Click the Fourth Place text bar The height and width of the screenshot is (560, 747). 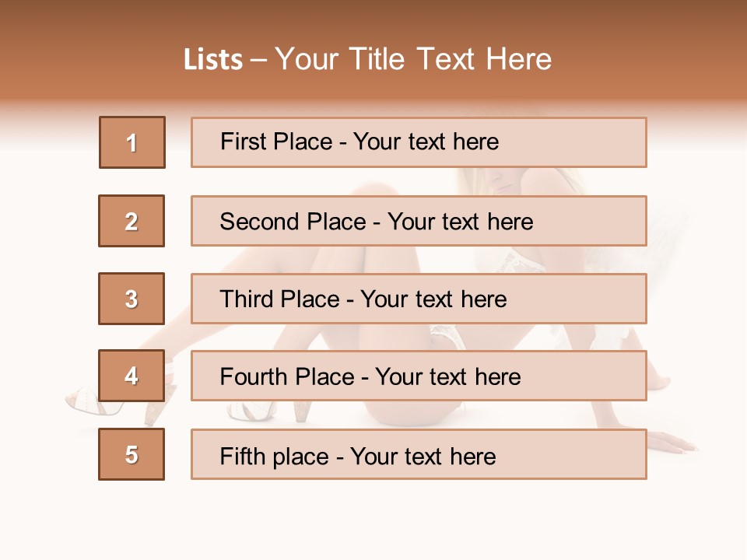click(419, 376)
